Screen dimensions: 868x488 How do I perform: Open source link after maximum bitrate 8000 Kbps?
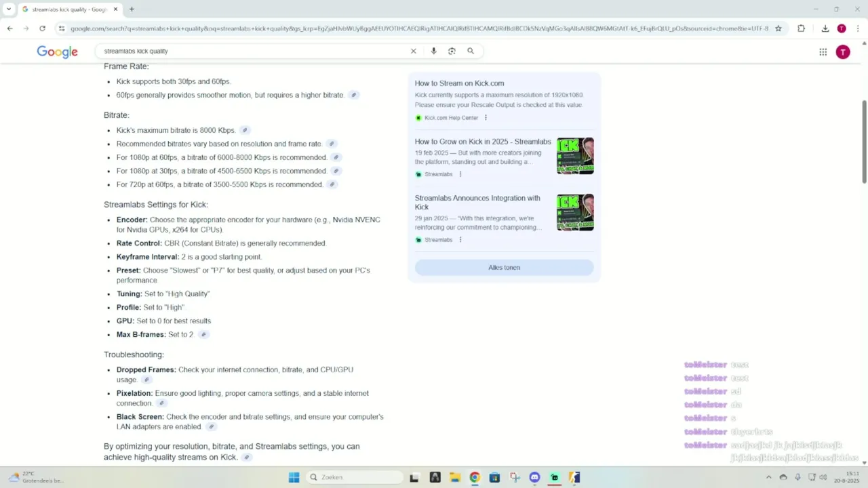click(x=245, y=130)
